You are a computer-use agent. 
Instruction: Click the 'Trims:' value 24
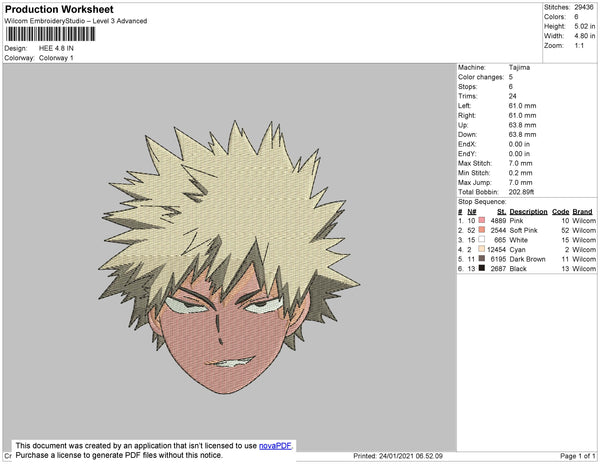(x=512, y=96)
